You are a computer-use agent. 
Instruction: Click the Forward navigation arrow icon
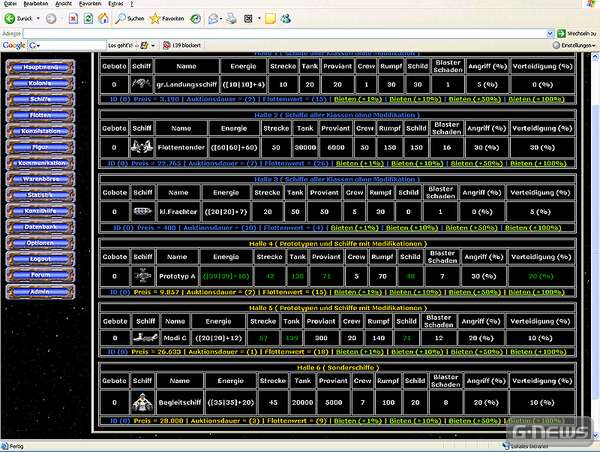(51, 18)
